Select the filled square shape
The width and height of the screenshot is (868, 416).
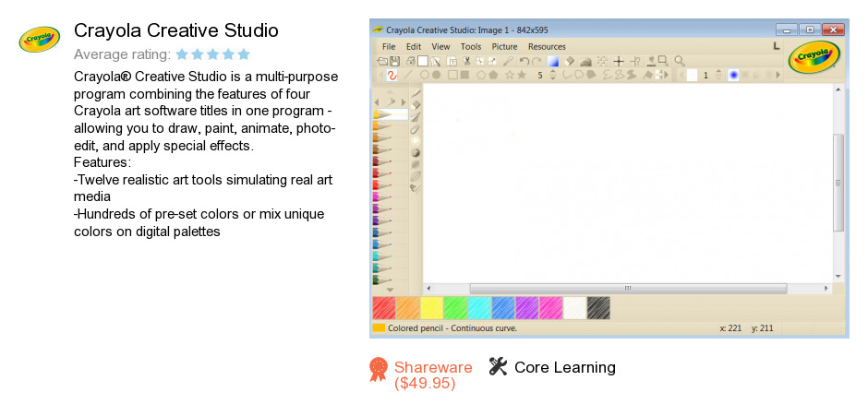click(x=464, y=75)
